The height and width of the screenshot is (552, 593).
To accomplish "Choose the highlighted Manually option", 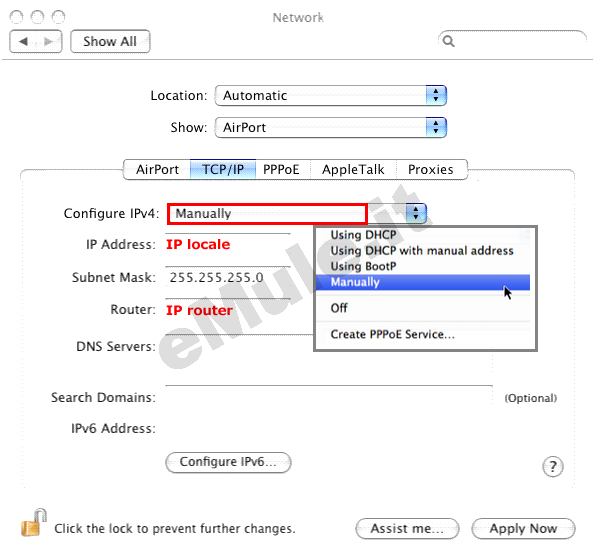I will [423, 282].
